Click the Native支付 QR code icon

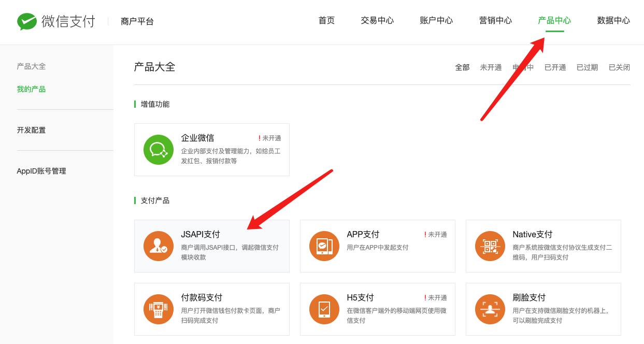point(490,246)
